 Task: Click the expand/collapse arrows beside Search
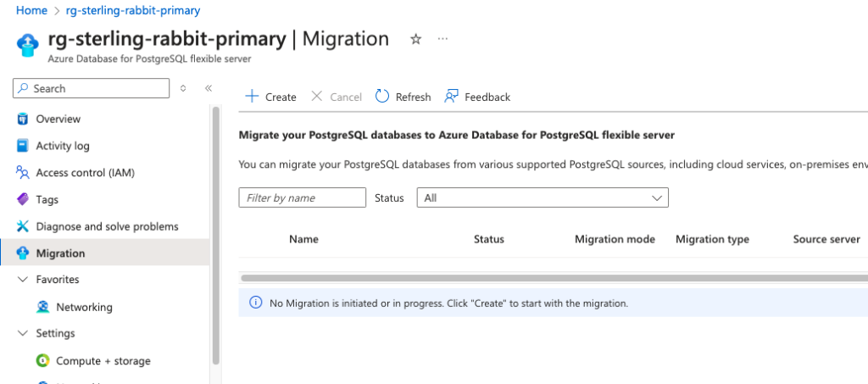coord(183,88)
